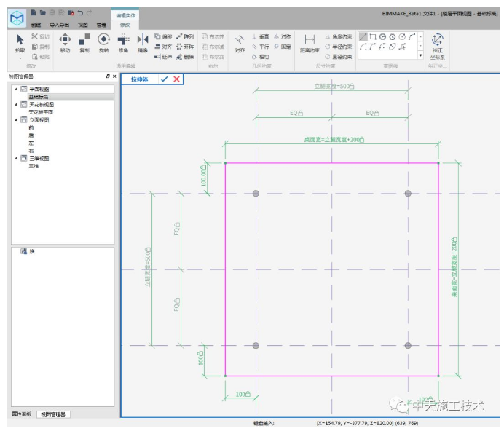The image size is (504, 431).
Task: Open the 左 elevation view
Action: point(31,143)
